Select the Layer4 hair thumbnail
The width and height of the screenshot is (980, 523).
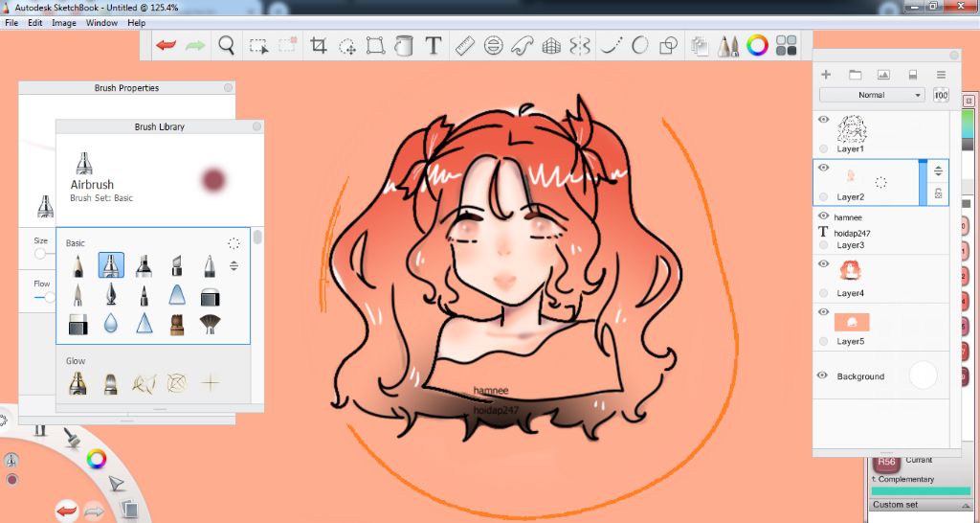point(851,270)
